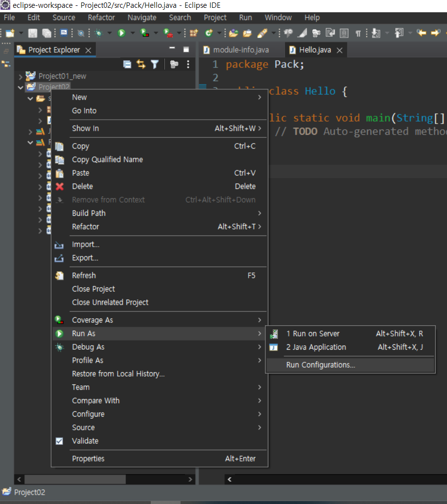
Task: Click the Skip All Breakpoints icon
Action: click(81, 33)
